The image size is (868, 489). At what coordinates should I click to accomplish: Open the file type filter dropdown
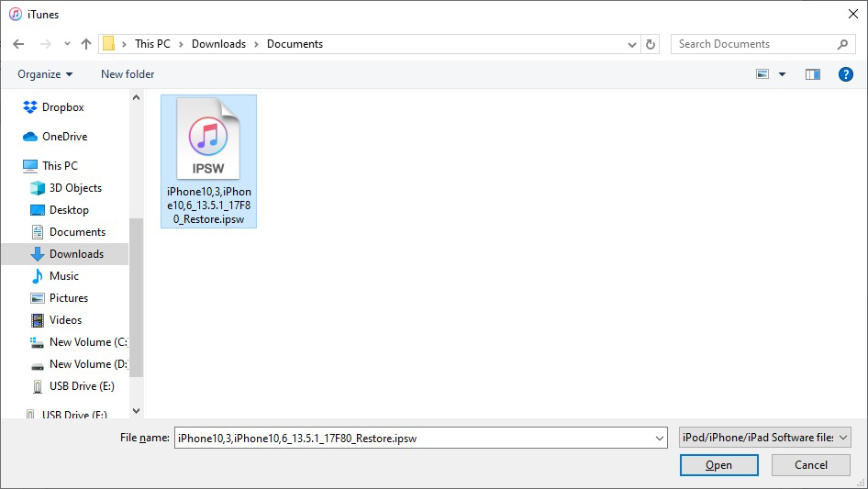tap(765, 439)
